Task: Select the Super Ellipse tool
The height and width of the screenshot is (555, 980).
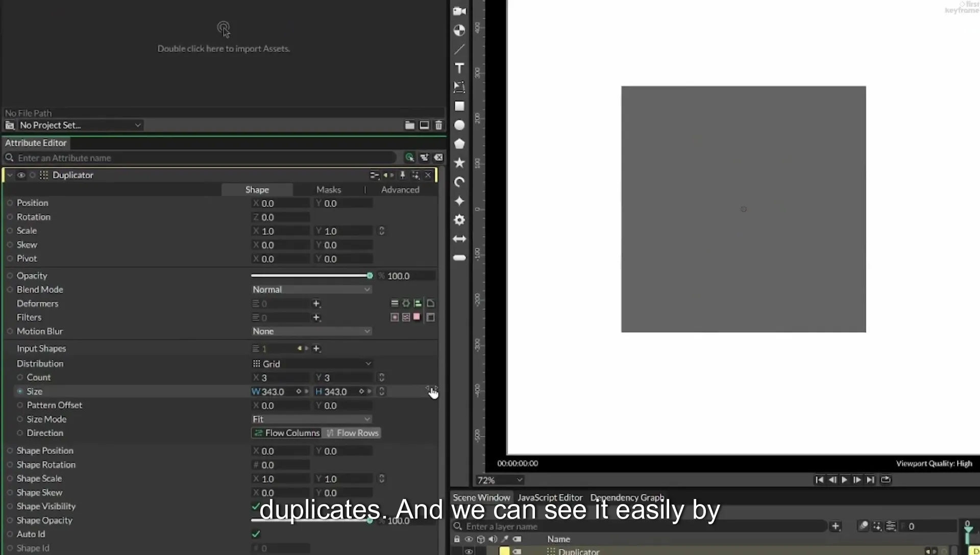Action: 459,201
